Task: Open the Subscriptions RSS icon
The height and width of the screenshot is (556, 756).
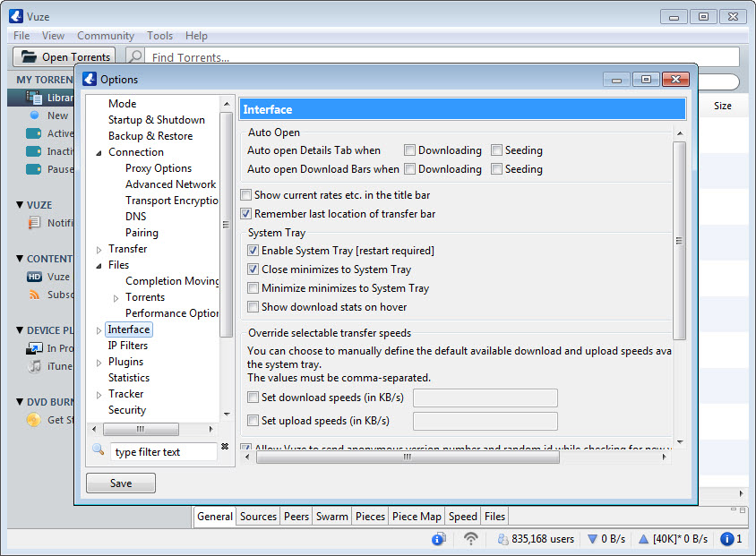Action: (34, 295)
